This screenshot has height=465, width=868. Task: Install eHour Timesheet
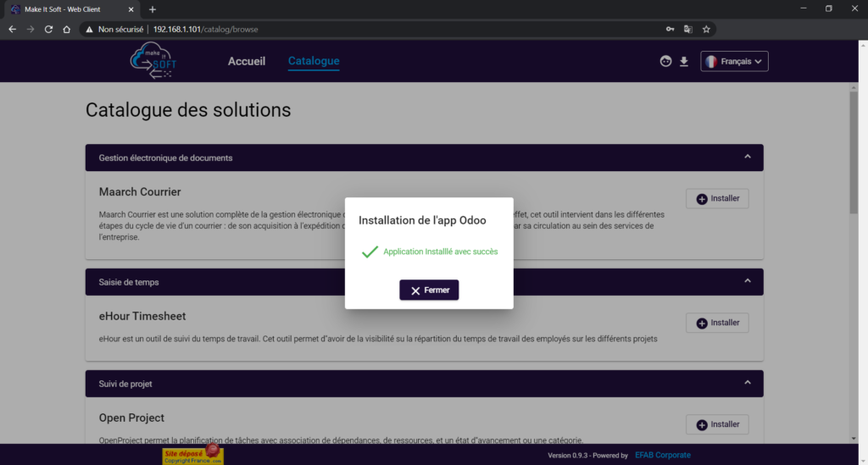click(717, 323)
